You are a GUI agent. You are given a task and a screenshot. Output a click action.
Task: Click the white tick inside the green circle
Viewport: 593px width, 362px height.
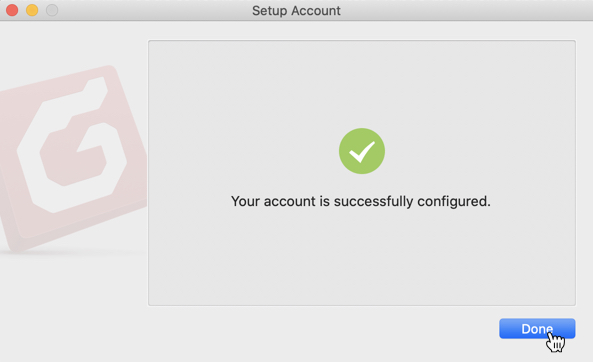tap(362, 152)
